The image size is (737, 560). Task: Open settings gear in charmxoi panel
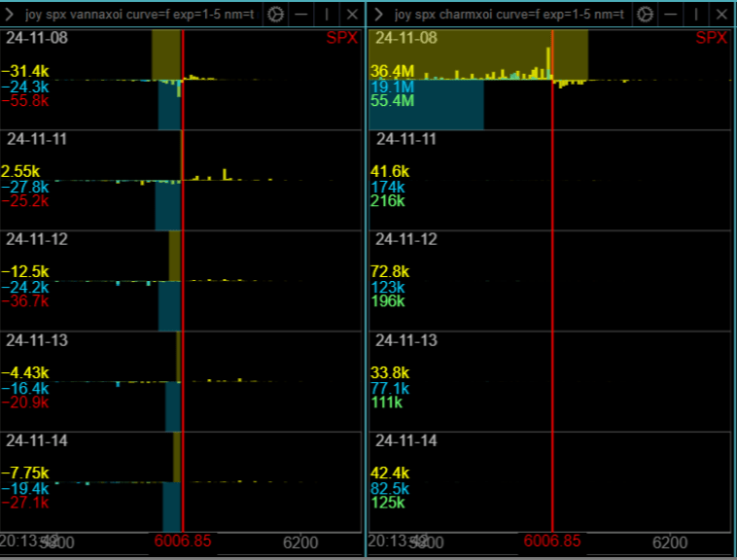pos(645,15)
